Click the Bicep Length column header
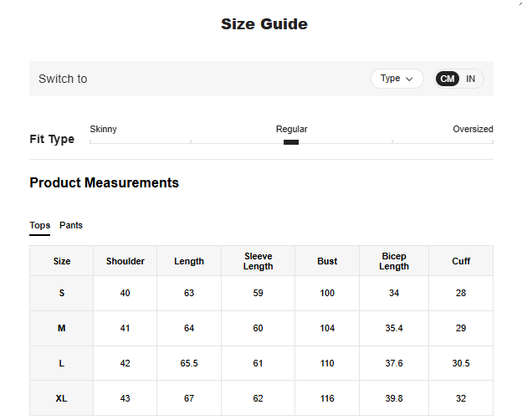522x420 pixels. point(393,261)
